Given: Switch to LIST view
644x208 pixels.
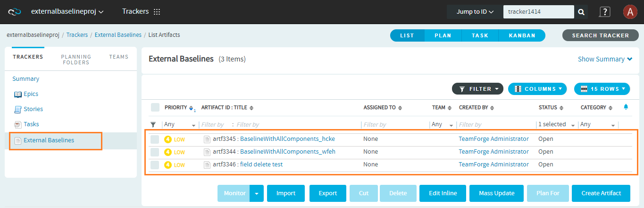Looking at the screenshot, I should pos(407,35).
